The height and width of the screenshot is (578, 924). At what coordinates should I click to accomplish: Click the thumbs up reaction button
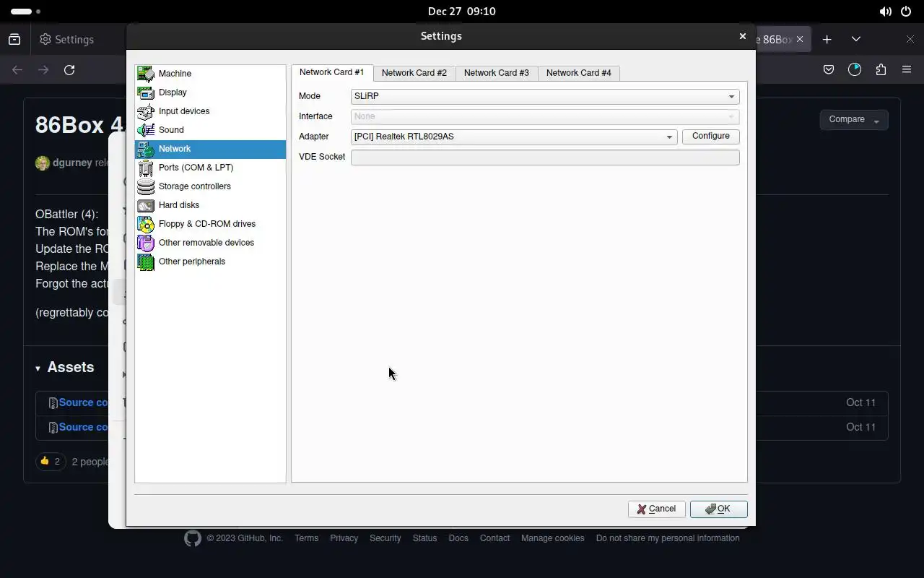pos(51,461)
